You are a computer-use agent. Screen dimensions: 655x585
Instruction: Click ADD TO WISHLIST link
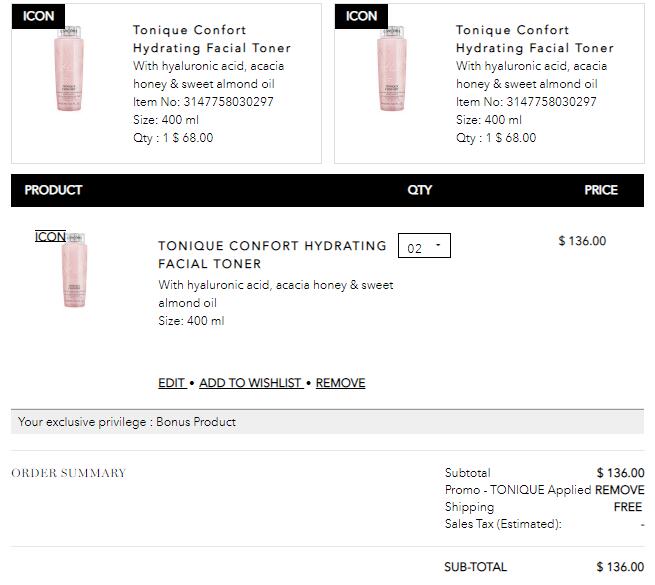point(250,383)
